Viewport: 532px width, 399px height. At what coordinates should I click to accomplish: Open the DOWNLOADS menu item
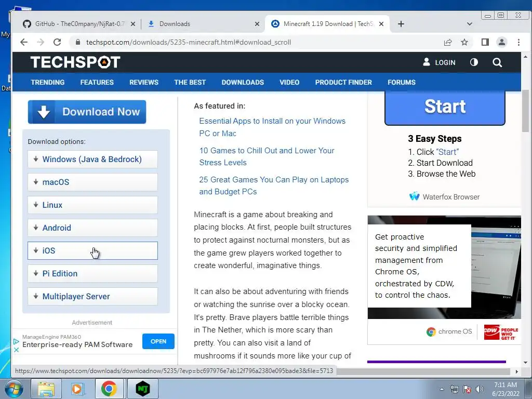[x=243, y=82]
